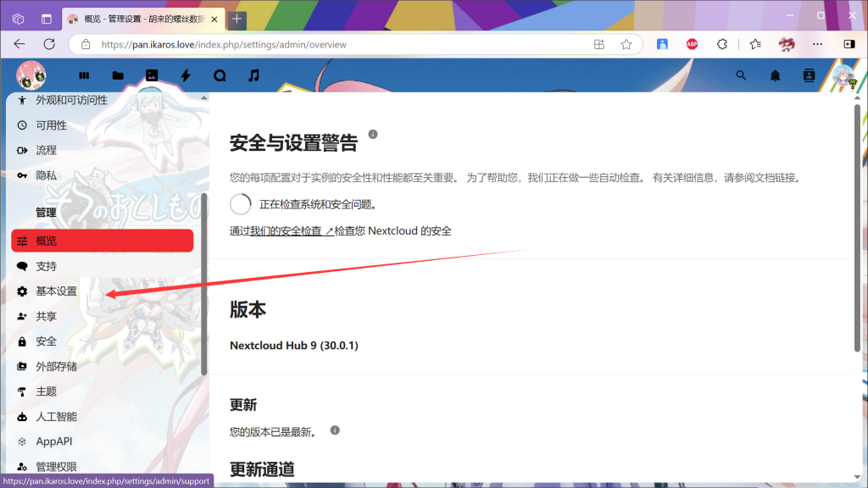Image resolution: width=868 pixels, height=488 pixels.
Task: Go back with browser back arrow
Action: coord(19,44)
